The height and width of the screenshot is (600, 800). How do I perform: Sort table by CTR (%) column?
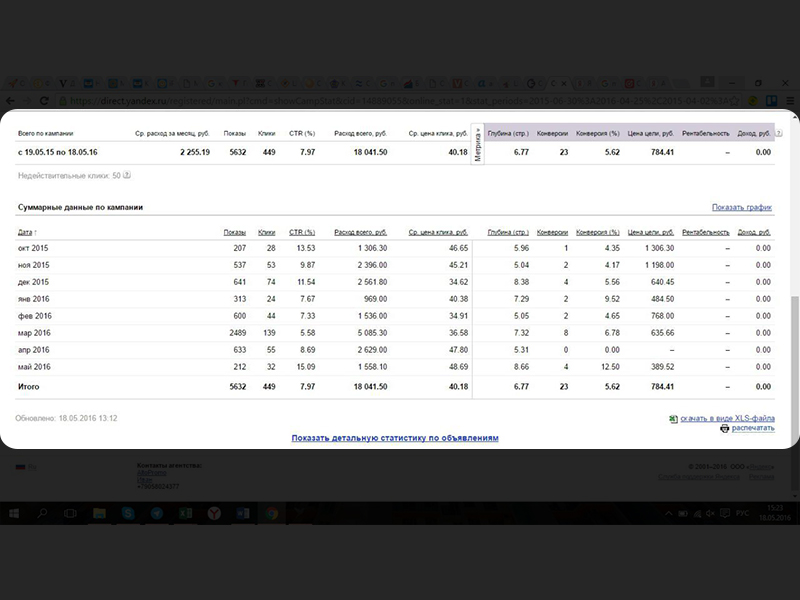(302, 232)
